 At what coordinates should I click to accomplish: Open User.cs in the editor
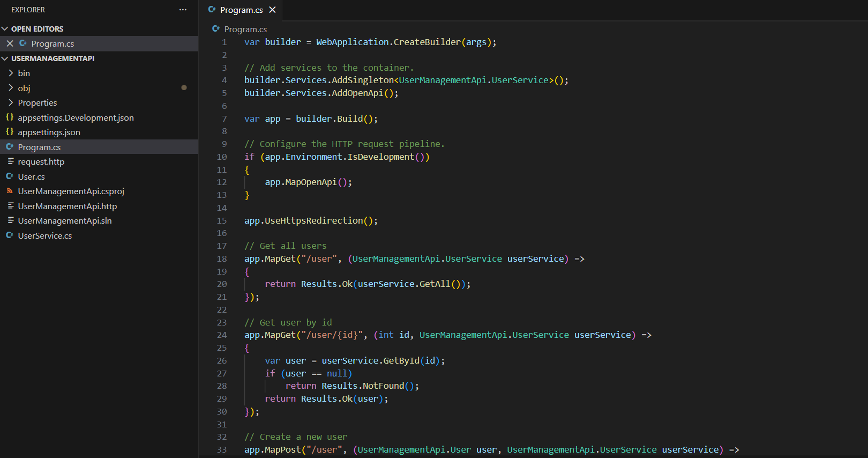tap(31, 176)
